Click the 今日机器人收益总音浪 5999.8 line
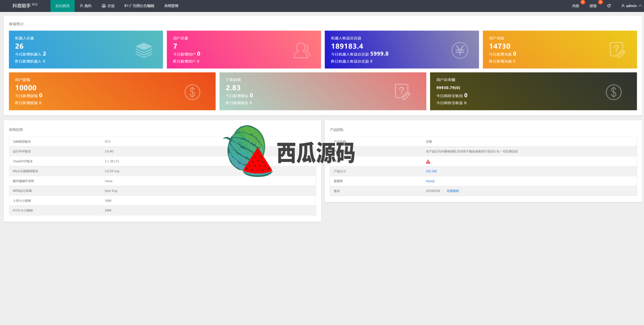This screenshot has width=644, height=325. pyautogui.click(x=360, y=54)
